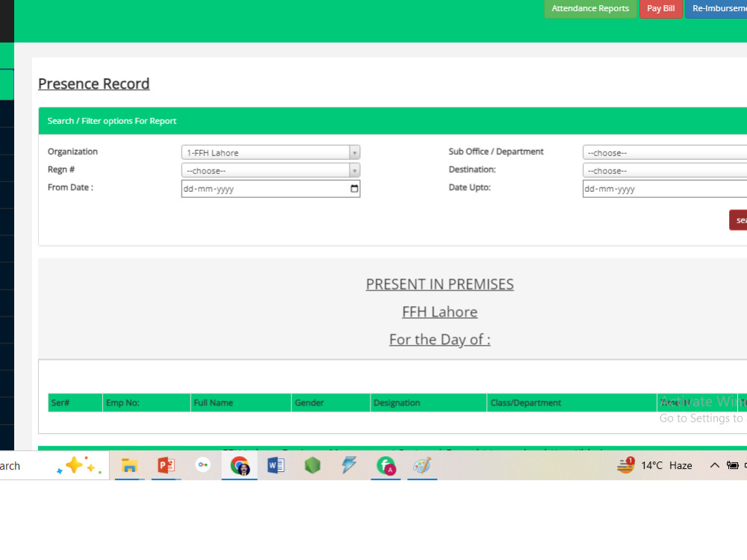Click the Full Name column header
Screen dimensions: 747x560
241,403
